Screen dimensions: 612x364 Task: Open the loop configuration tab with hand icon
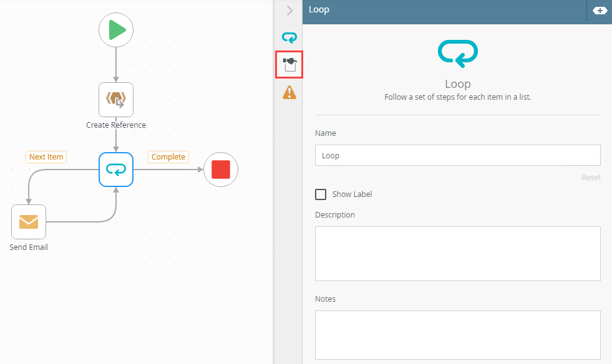[289, 64]
